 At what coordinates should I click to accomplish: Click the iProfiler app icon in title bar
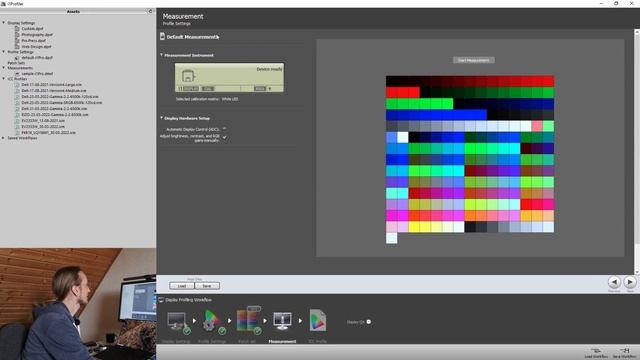(3, 4)
